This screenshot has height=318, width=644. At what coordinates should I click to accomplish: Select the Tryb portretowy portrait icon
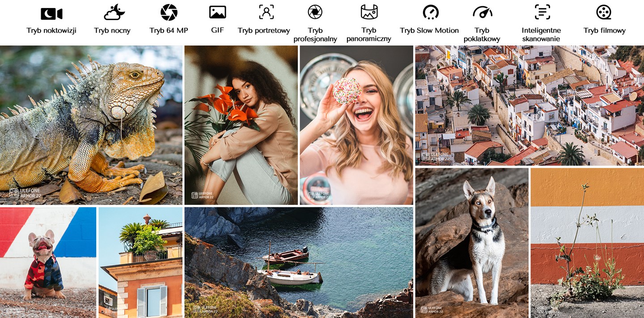(266, 12)
